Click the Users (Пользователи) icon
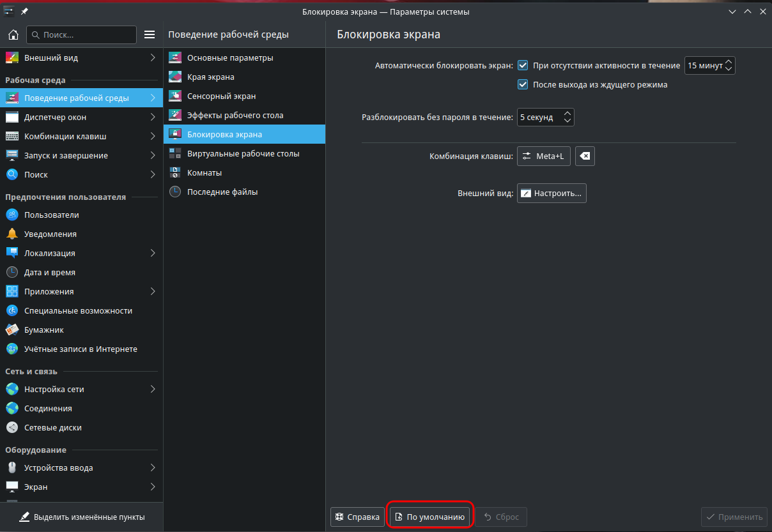The width and height of the screenshot is (772, 532). pos(12,215)
